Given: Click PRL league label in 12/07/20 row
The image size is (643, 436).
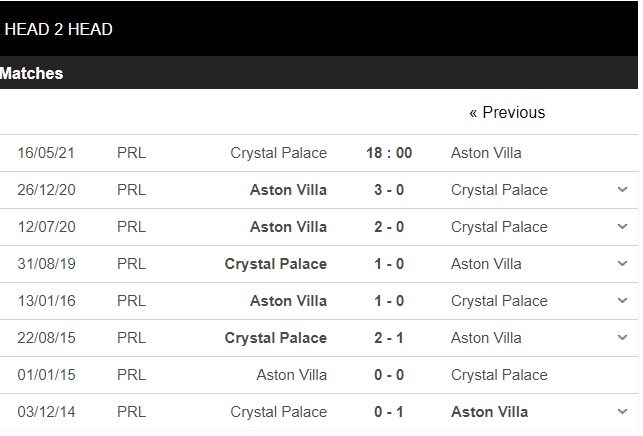Looking at the screenshot, I should 131,227.
